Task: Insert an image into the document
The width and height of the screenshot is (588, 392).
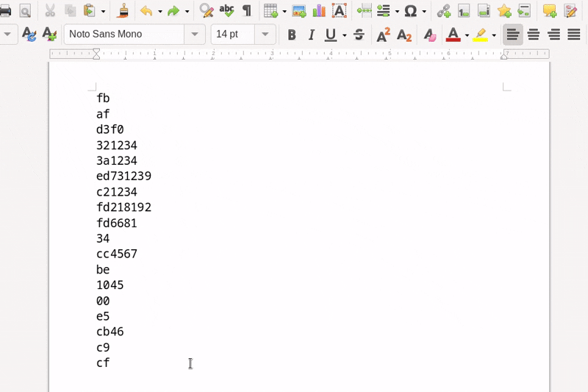Action: click(x=299, y=11)
